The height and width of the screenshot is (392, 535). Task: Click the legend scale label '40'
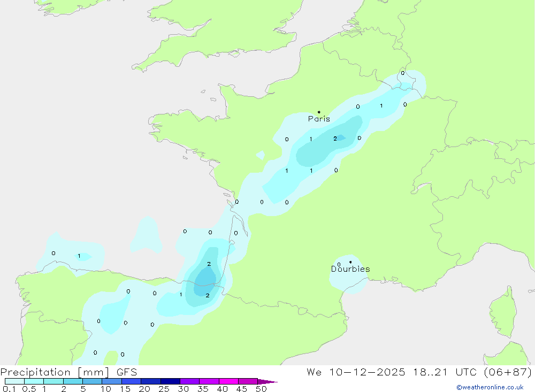(x=223, y=389)
